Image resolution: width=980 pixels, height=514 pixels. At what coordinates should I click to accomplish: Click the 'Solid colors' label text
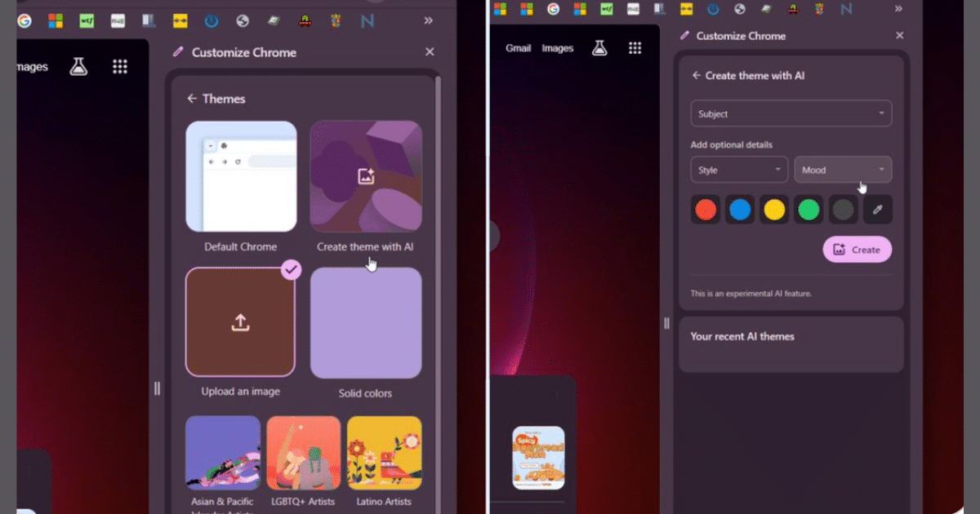pyautogui.click(x=365, y=393)
